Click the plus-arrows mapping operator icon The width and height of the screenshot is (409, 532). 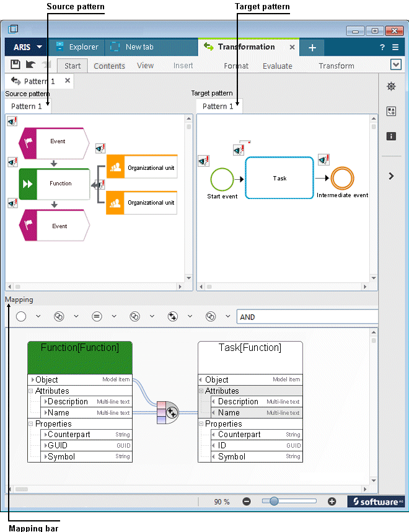click(173, 317)
